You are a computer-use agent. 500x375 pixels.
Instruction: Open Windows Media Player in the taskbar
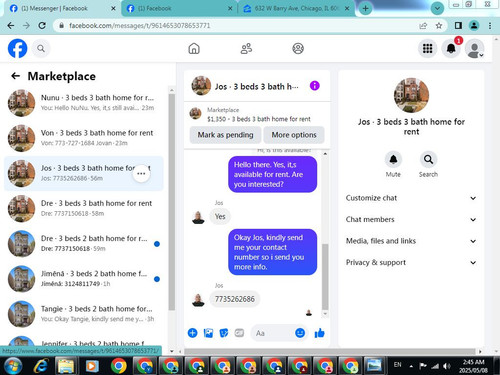click(x=92, y=366)
